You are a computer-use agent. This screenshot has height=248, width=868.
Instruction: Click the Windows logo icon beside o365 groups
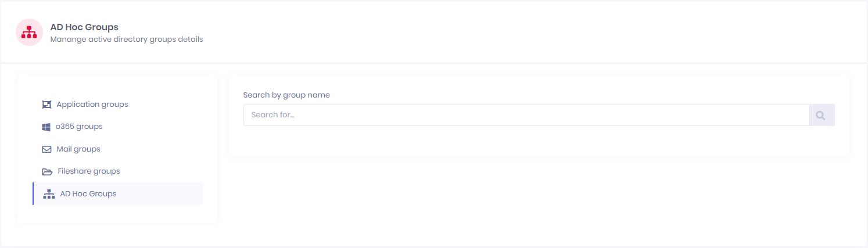46,127
